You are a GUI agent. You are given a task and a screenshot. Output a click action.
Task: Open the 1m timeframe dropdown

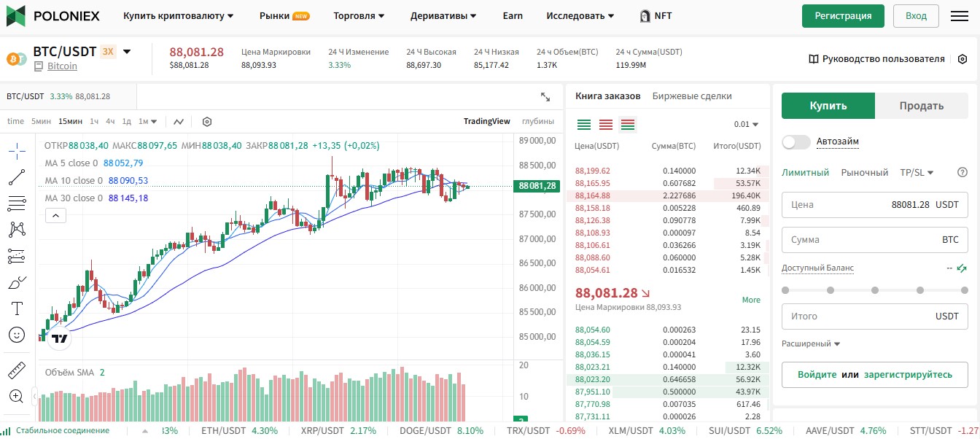click(148, 122)
